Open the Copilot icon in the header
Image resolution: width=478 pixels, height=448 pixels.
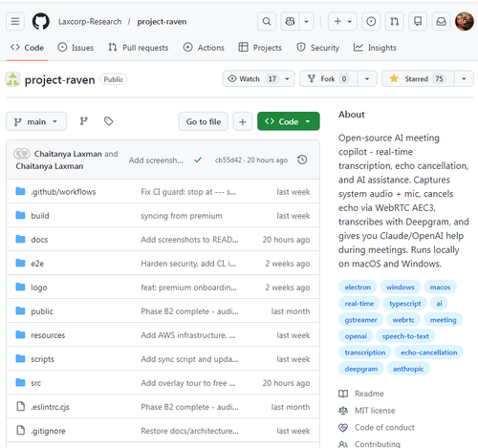pyautogui.click(x=290, y=21)
